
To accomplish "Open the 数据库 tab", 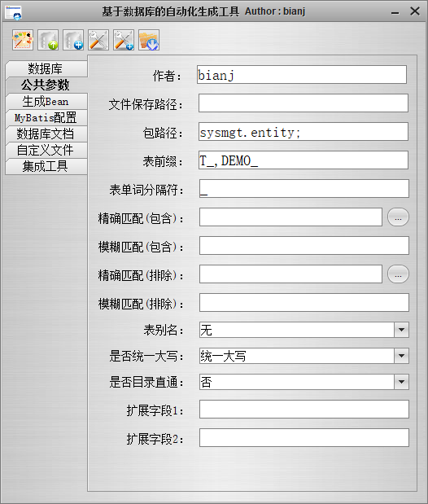I will point(46,68).
